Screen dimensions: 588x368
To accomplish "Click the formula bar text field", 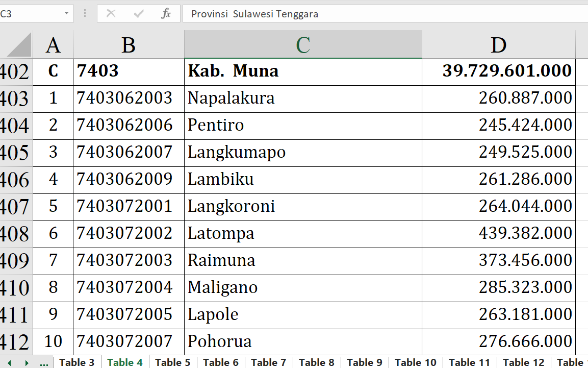I will pos(382,14).
